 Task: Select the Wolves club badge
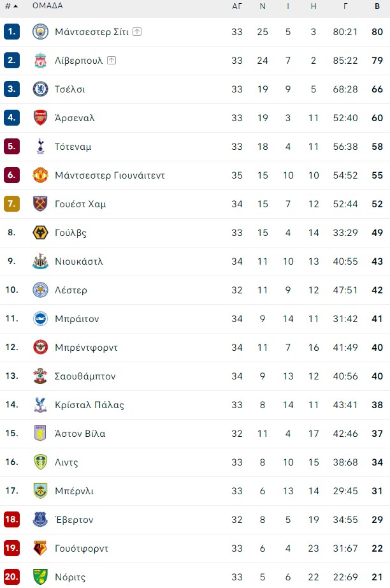point(40,233)
